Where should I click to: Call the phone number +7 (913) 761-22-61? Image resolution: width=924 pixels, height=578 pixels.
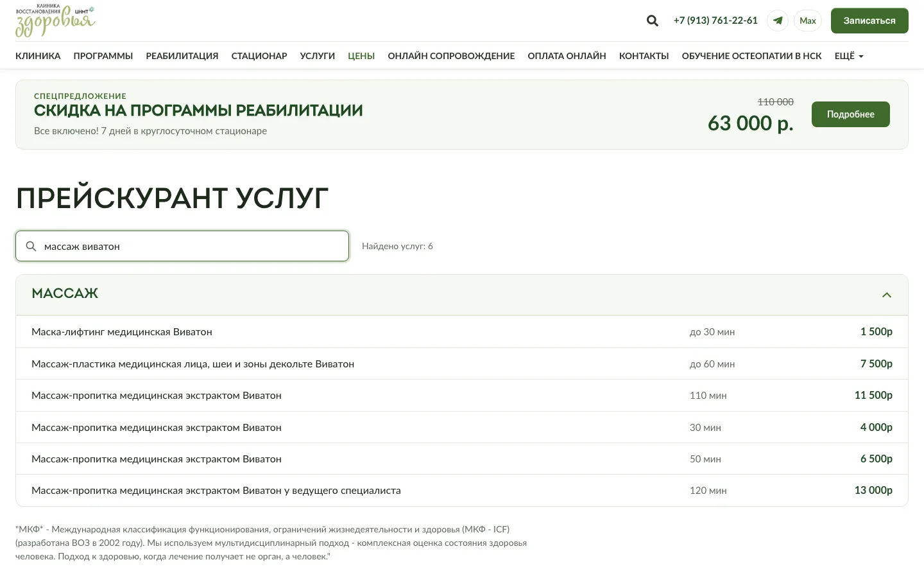tap(715, 21)
